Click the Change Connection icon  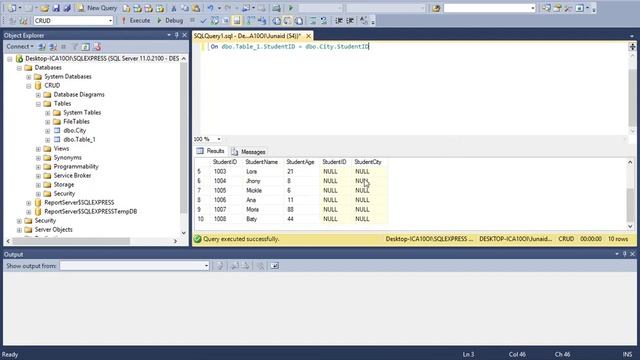coord(23,20)
